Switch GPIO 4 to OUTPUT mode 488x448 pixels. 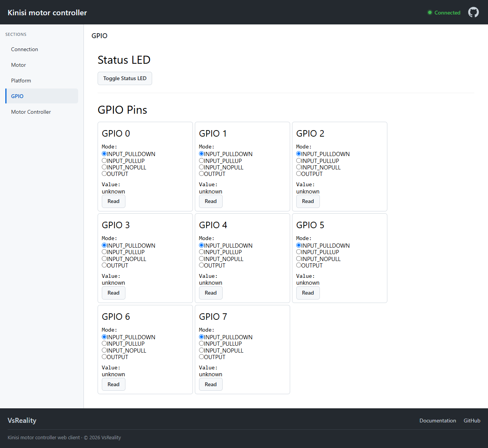click(x=202, y=265)
